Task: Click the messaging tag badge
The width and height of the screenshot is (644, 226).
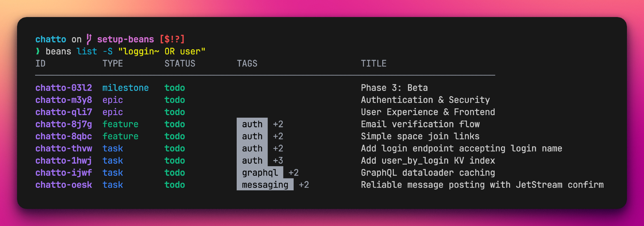Action: [265, 185]
